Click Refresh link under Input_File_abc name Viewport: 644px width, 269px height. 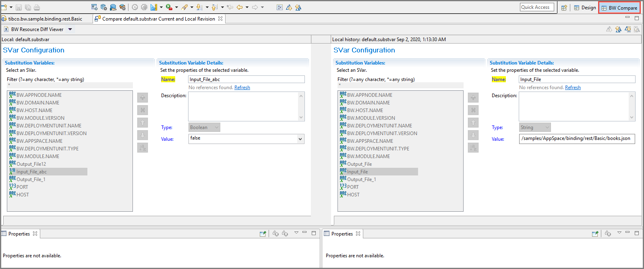[x=242, y=88]
